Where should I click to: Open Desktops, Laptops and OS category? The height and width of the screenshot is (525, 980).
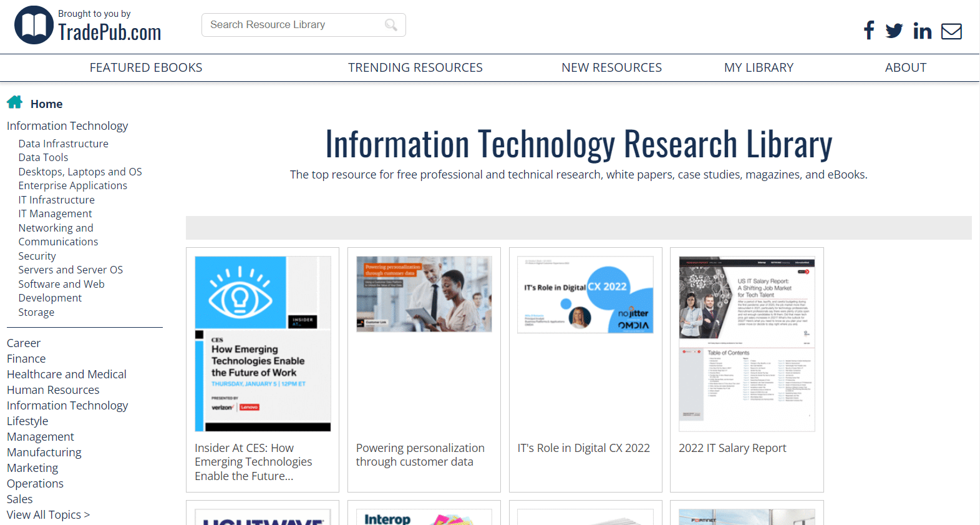point(80,172)
